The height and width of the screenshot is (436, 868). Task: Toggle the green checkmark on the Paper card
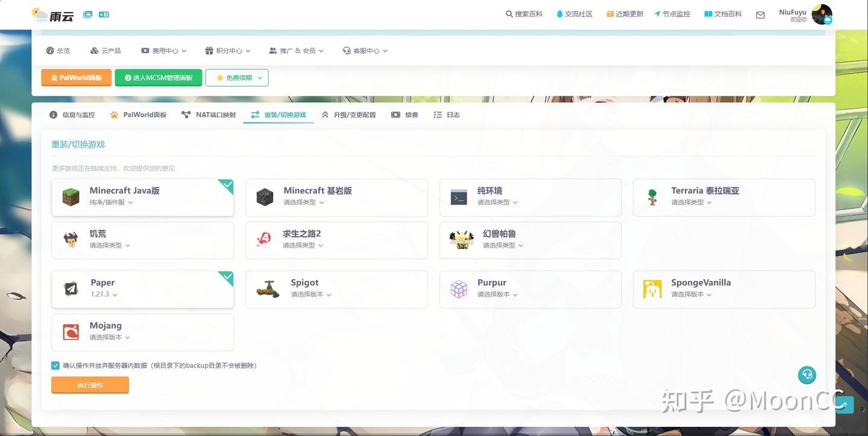coord(227,278)
